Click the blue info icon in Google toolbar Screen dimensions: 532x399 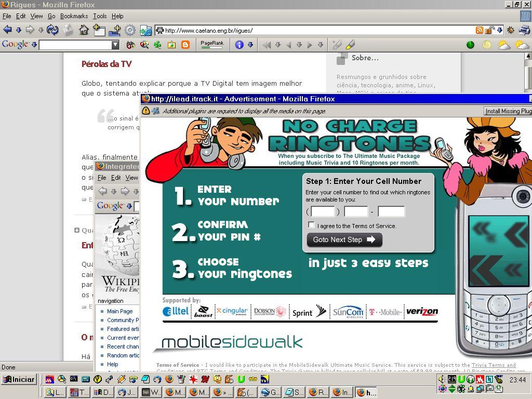click(x=239, y=45)
